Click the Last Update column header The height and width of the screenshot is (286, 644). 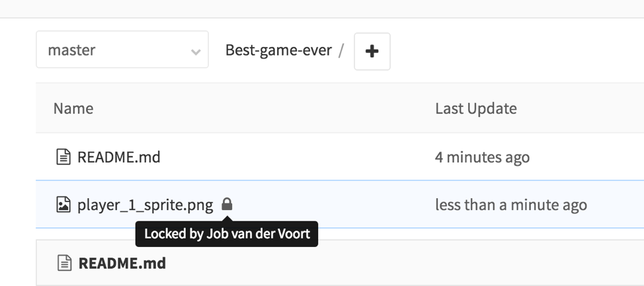(475, 108)
